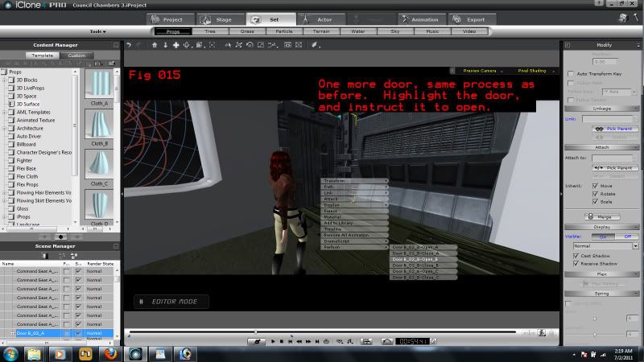Click Add to Library menu entry
The width and height of the screenshot is (644, 362).
click(354, 223)
